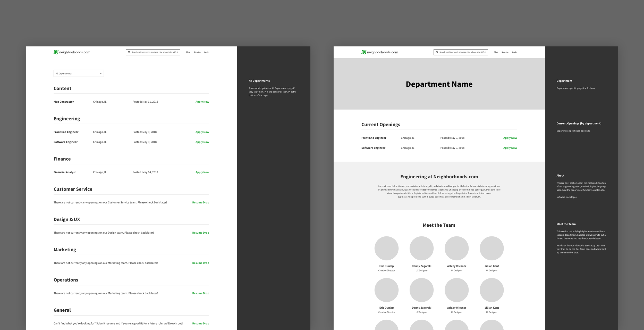Click Software Engineer title under Engineering
Image resolution: width=644 pixels, height=330 pixels.
pos(65,142)
